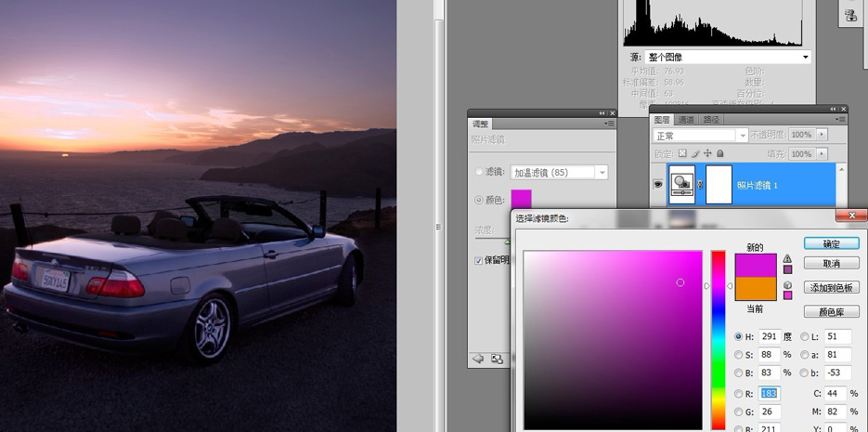The height and width of the screenshot is (432, 868).
Task: Collapse the Layers panel with double-arrow icon
Action: (833, 109)
